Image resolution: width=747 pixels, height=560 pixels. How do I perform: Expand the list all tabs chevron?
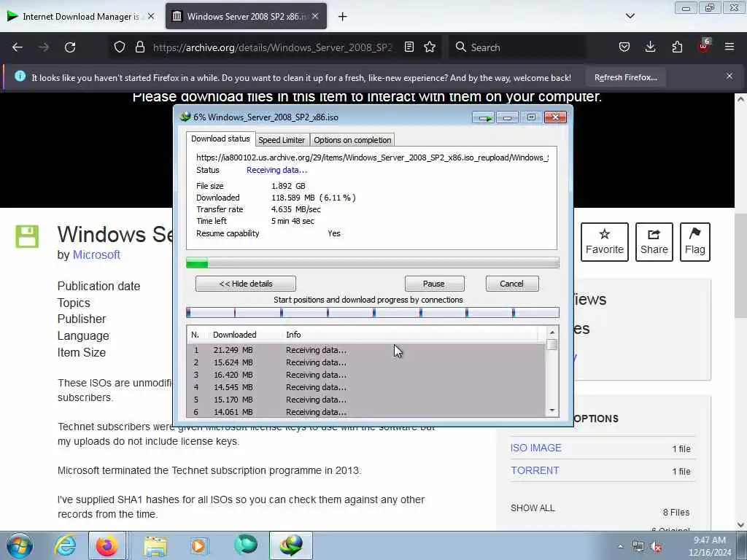coord(630,16)
